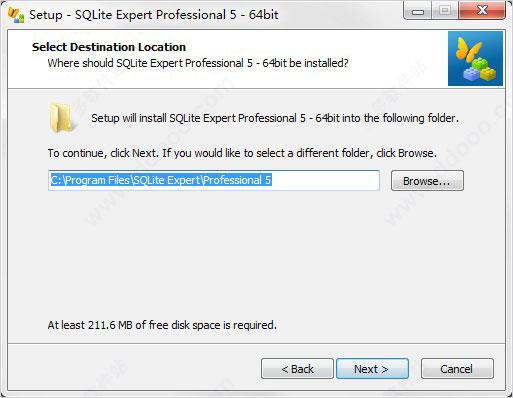Click the 'Setup will install' description text
Screen dimensions: 513x398
pyautogui.click(x=275, y=118)
